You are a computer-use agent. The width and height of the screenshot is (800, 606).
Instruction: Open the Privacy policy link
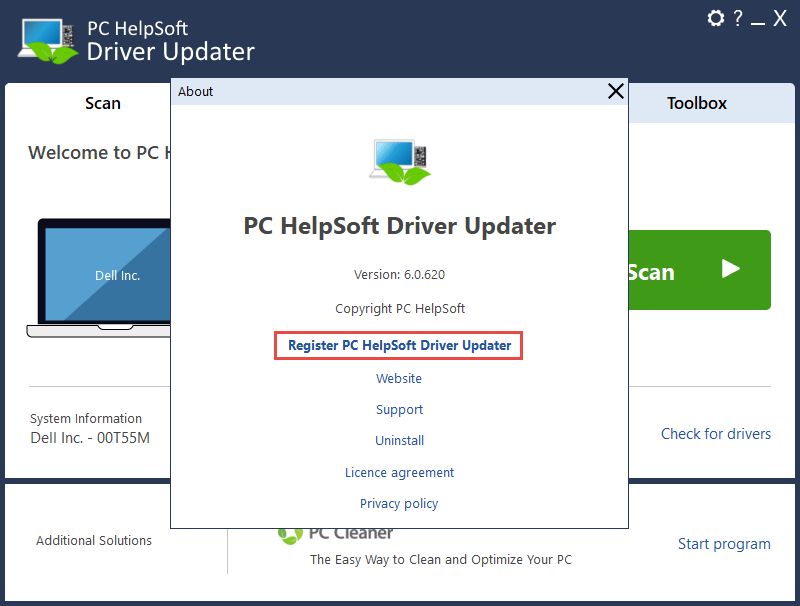click(399, 503)
